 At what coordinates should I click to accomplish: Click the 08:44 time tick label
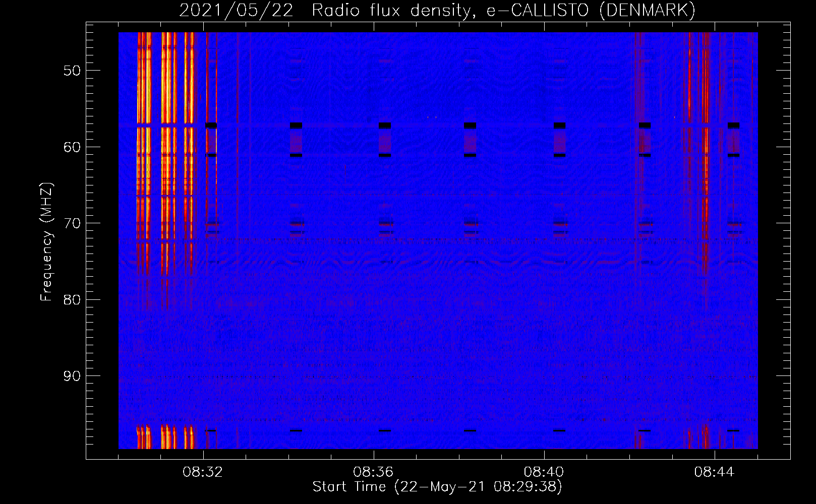tap(714, 472)
